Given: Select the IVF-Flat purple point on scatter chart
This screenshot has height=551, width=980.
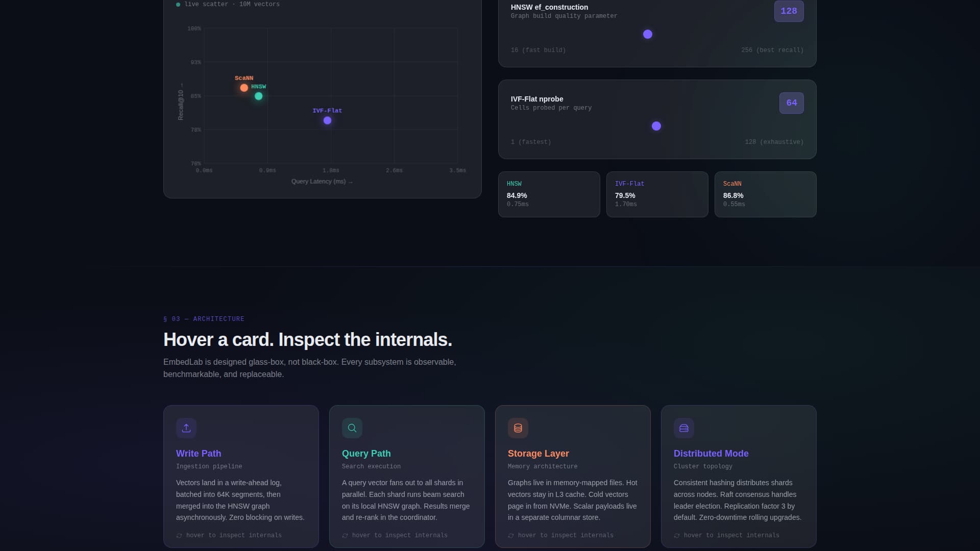Looking at the screenshot, I should (328, 120).
